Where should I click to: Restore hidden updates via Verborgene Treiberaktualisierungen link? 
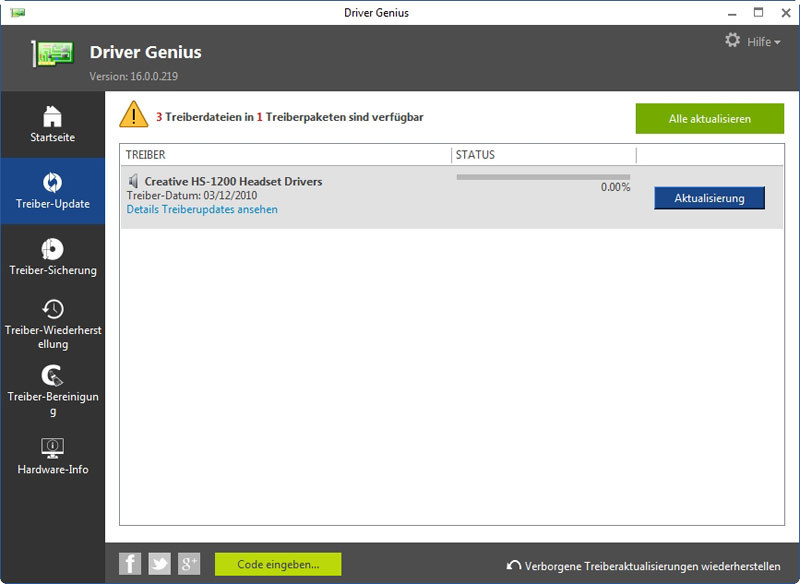click(x=642, y=565)
